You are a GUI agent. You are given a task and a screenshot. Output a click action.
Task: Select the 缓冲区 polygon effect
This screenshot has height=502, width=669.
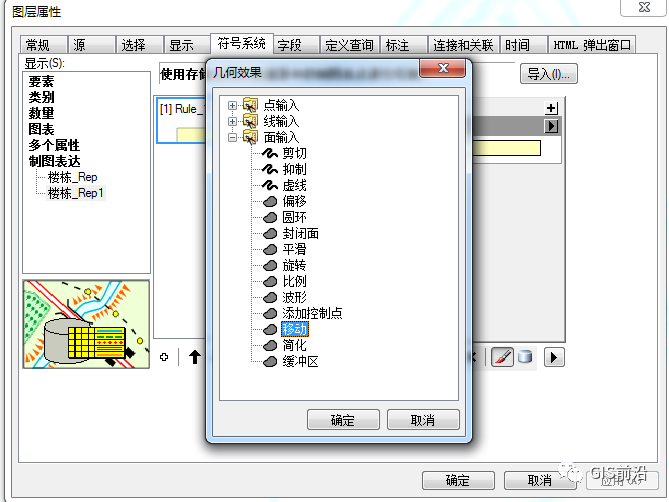click(300, 361)
